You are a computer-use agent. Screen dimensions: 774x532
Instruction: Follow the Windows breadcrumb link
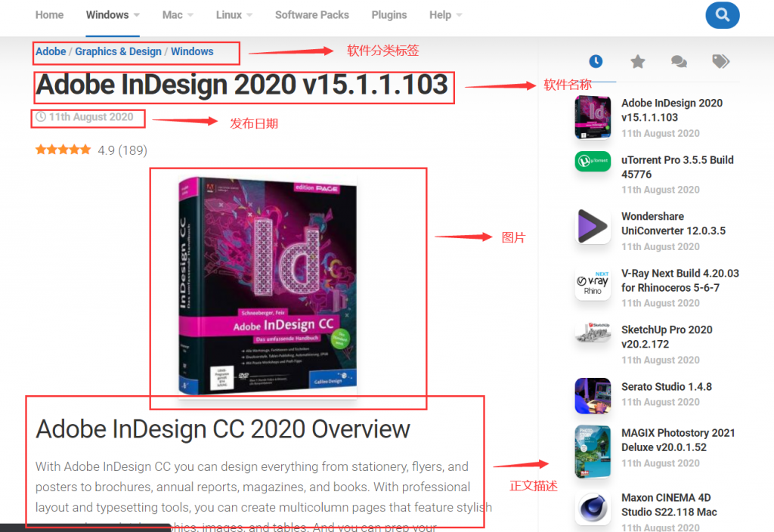tap(192, 51)
